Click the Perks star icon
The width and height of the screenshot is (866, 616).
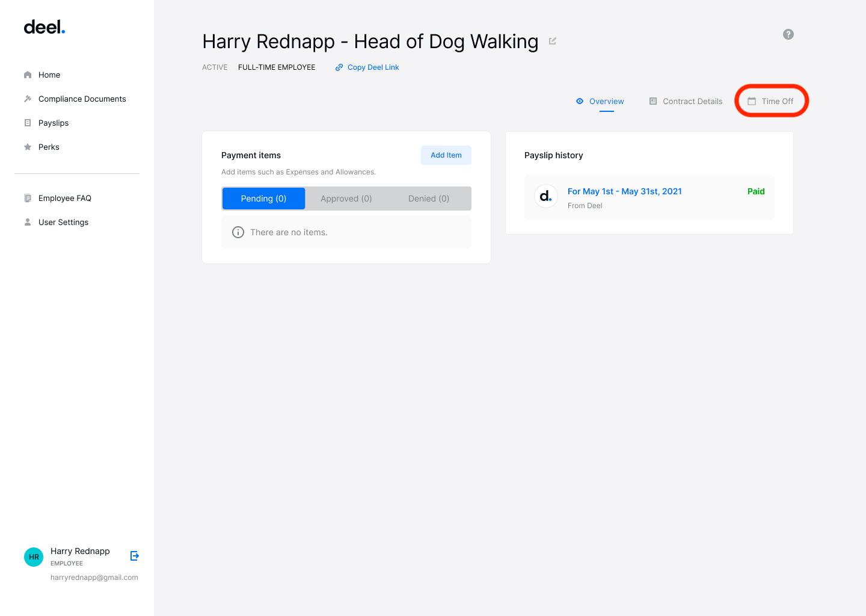(28, 147)
